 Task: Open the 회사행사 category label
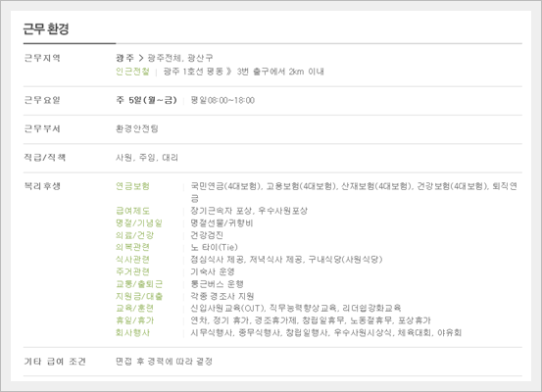point(132,333)
